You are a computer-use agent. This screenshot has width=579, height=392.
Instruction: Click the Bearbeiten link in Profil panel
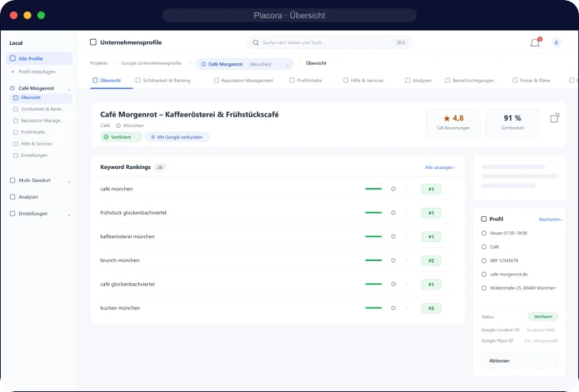pos(551,219)
